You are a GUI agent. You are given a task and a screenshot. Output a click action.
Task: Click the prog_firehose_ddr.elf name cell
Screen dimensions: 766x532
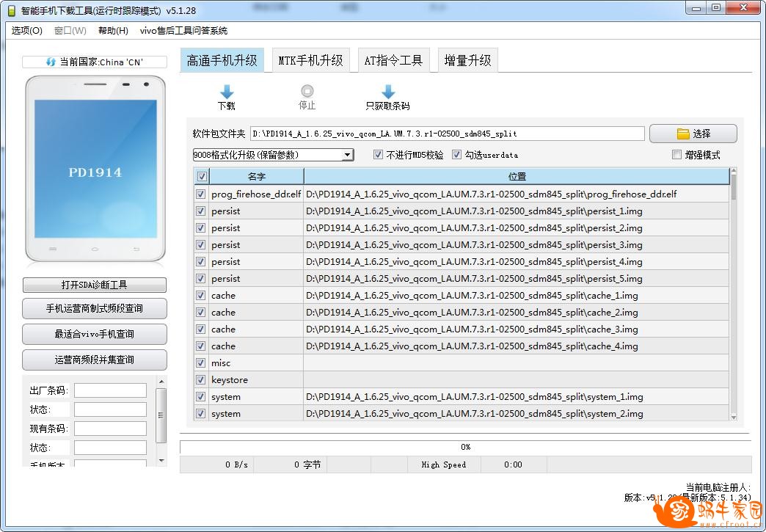coord(256,194)
